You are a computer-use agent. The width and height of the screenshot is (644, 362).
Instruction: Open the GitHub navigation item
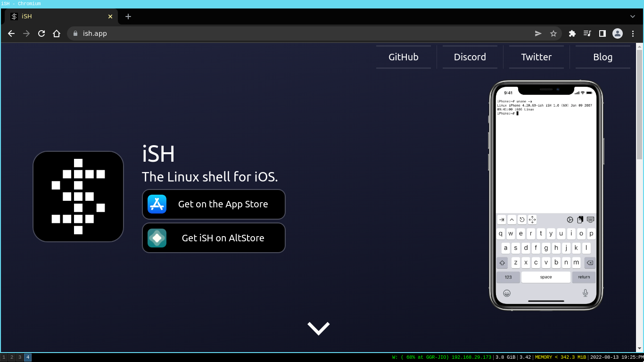click(403, 57)
